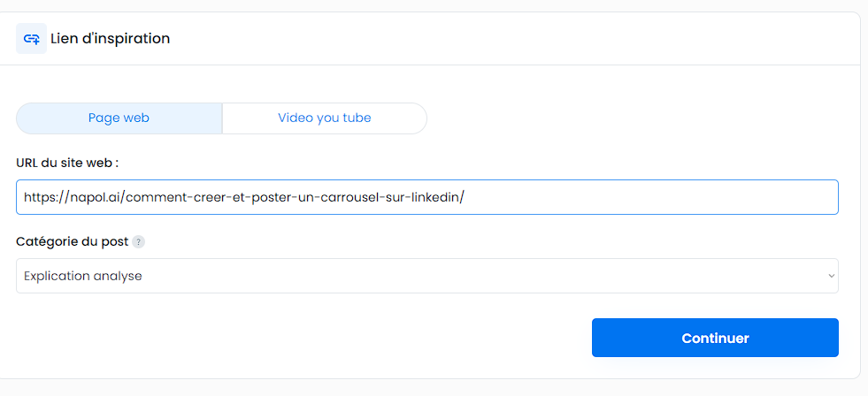This screenshot has height=396, width=868.
Task: Click the question mark help icon
Action: pyautogui.click(x=138, y=242)
